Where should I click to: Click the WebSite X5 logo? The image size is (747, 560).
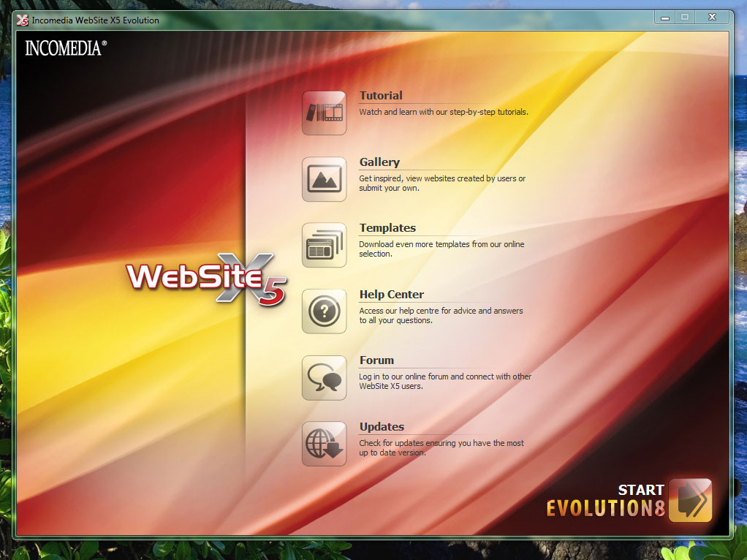(x=207, y=279)
